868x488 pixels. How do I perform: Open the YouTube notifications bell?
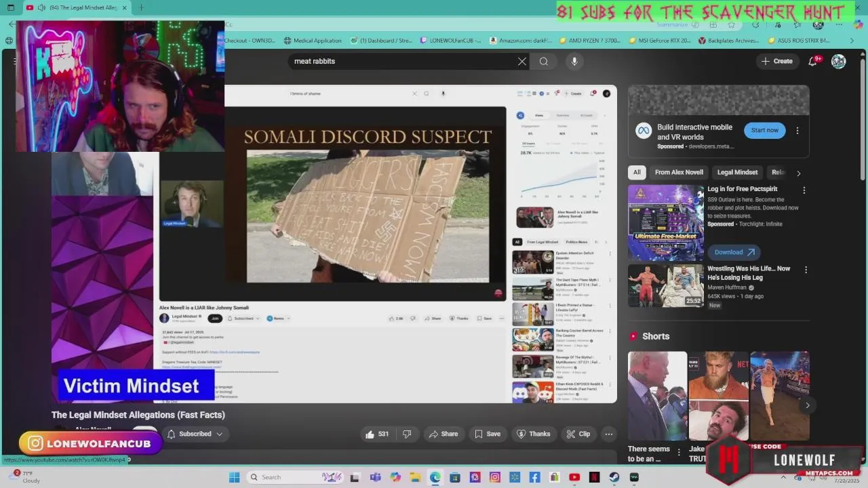(x=813, y=61)
